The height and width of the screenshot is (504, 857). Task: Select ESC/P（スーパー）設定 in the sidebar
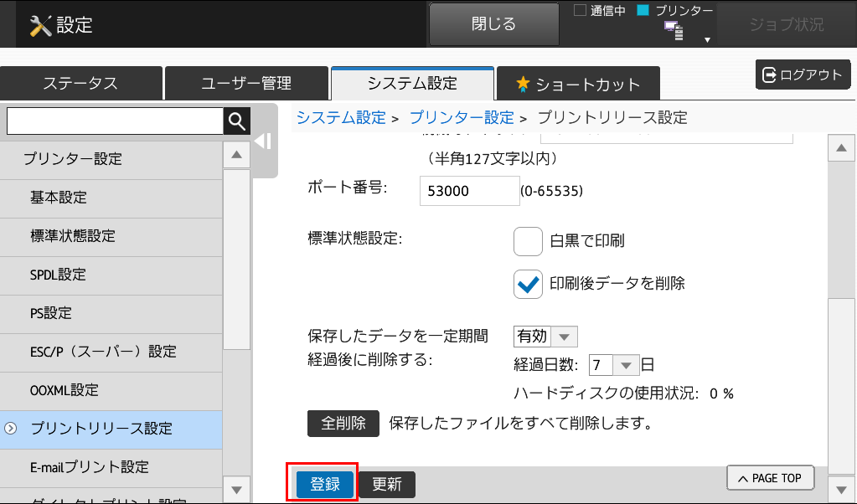pyautogui.click(x=111, y=352)
